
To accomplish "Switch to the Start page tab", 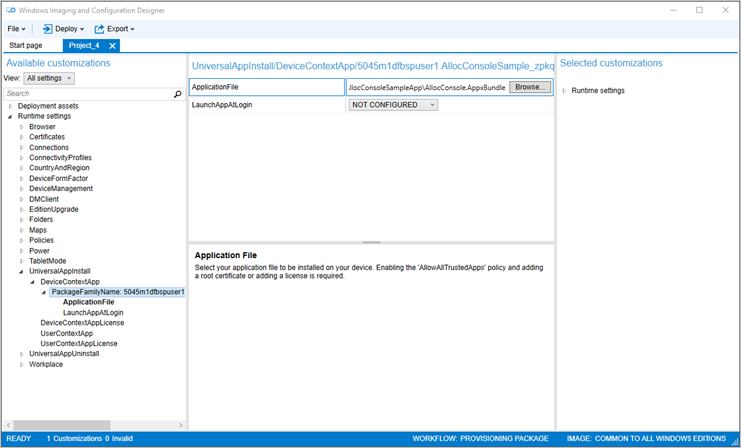I will click(x=26, y=46).
